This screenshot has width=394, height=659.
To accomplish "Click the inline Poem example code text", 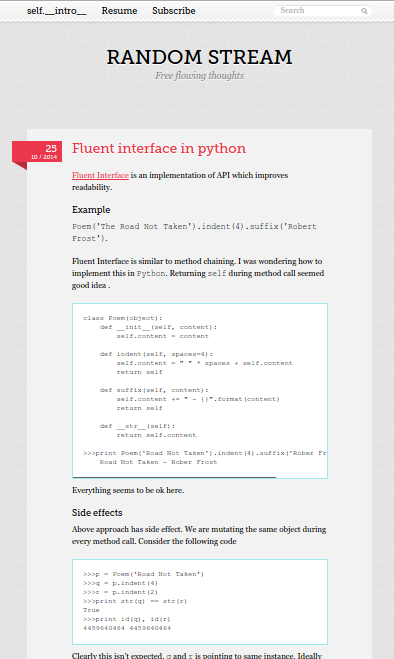I will 194,232.
